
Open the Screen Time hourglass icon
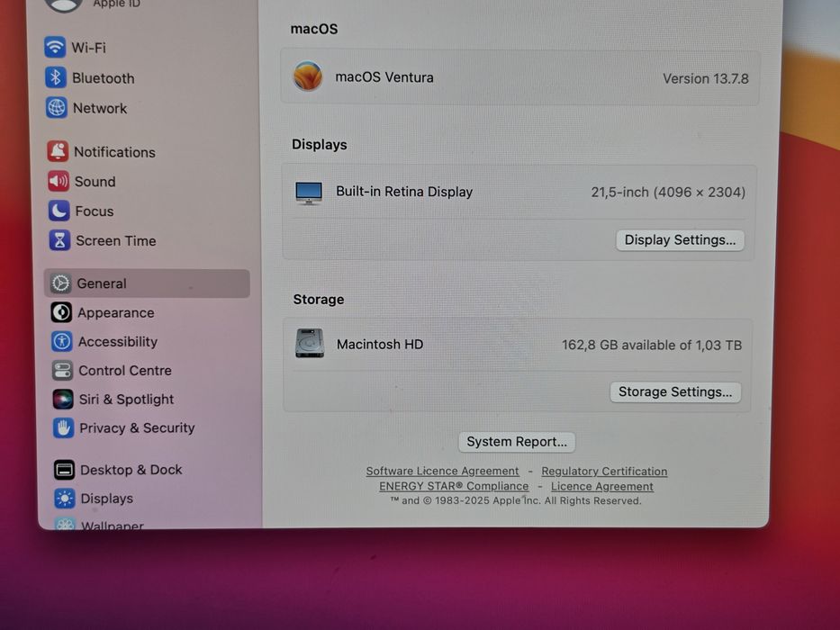[59, 240]
